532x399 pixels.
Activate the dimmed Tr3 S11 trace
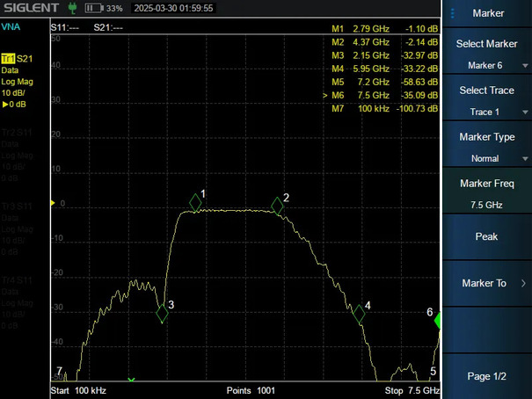tap(17, 207)
